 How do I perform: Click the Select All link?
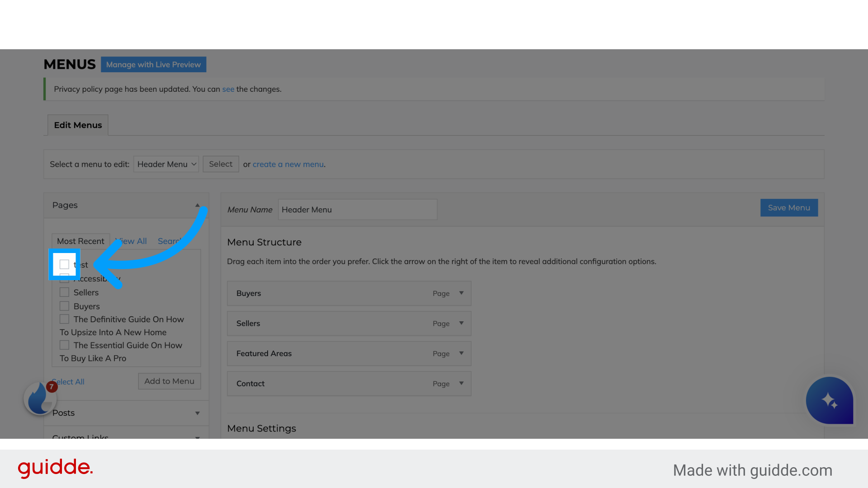68,381
